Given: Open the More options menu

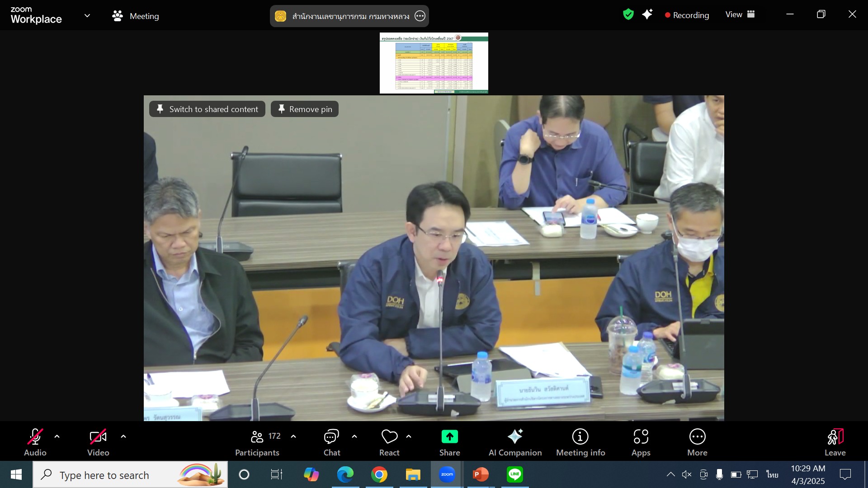Looking at the screenshot, I should point(697,441).
